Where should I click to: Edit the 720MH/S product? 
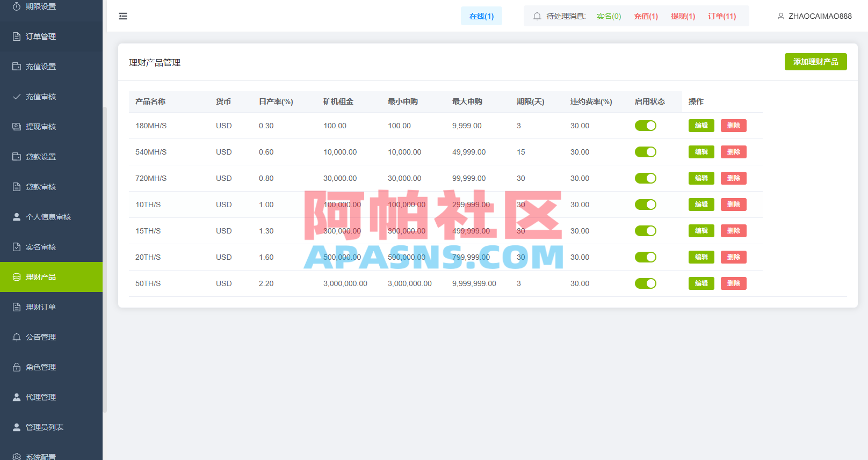701,178
